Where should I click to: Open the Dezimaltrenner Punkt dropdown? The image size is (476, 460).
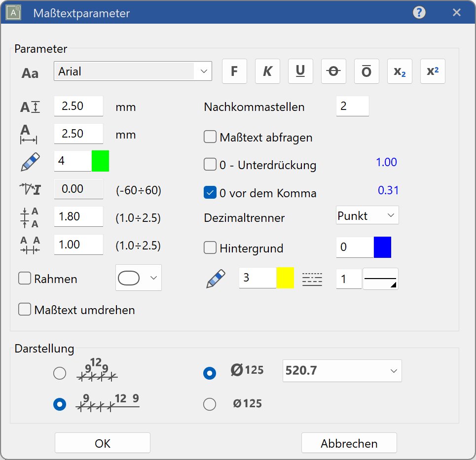click(x=367, y=215)
